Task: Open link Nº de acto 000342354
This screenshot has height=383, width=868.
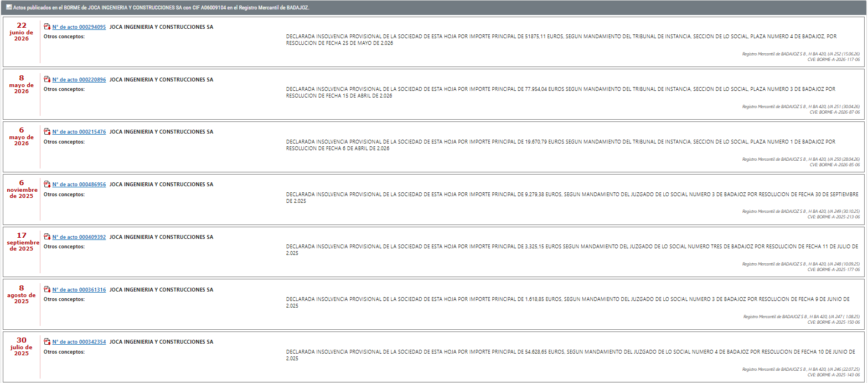Action: (79, 342)
